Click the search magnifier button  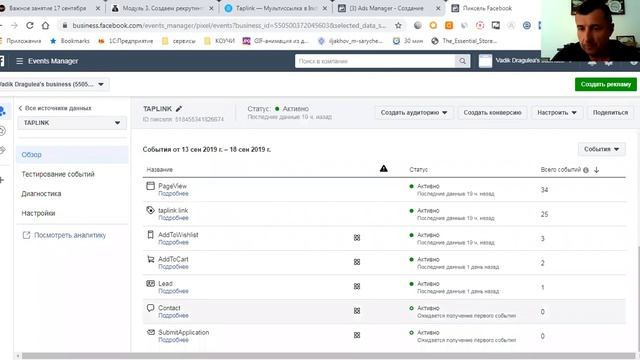[x=462, y=61]
